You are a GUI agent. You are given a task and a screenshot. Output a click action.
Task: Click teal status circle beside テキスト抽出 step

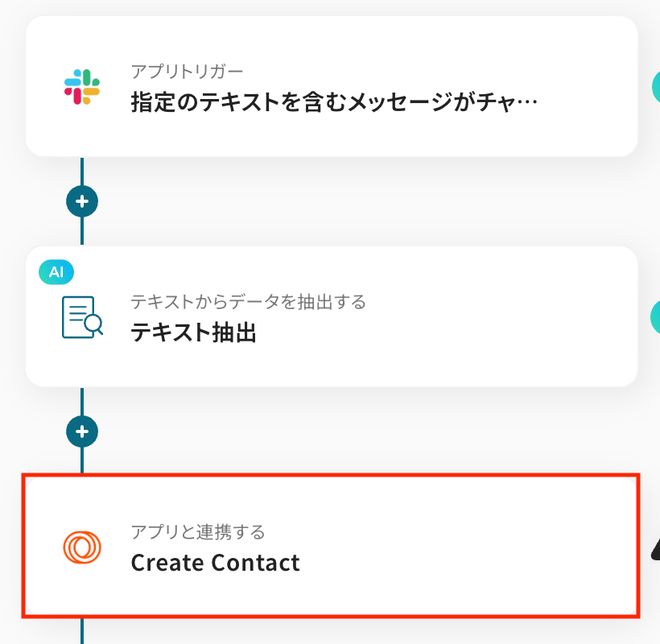tap(655, 316)
